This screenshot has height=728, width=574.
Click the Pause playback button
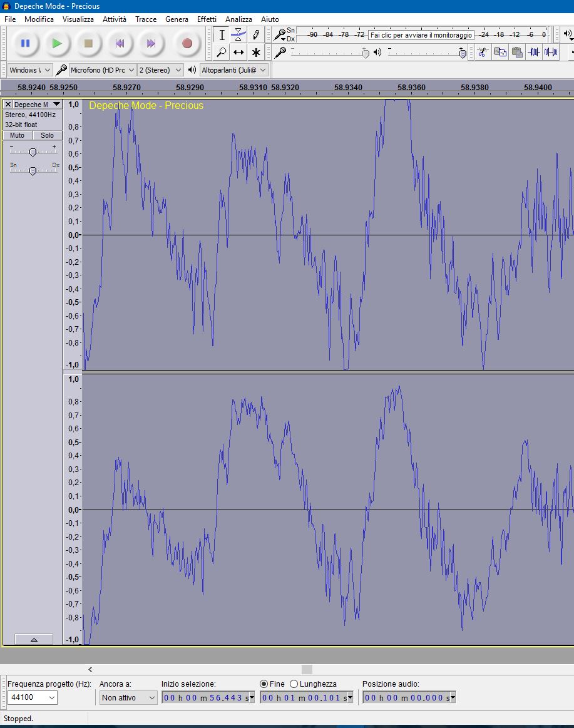(25, 43)
